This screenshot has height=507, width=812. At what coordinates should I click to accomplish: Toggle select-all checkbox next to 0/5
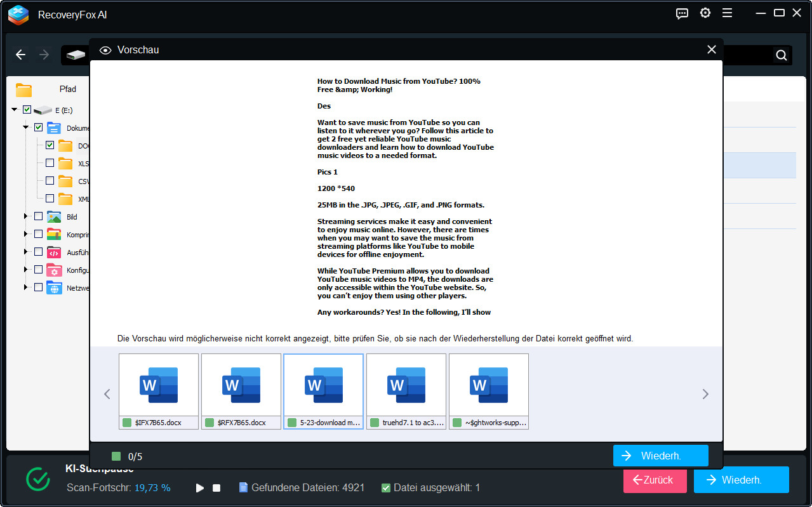(116, 456)
